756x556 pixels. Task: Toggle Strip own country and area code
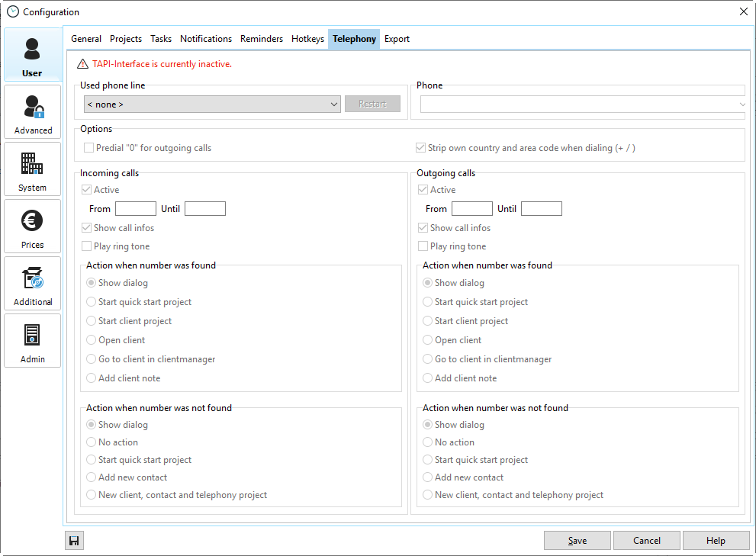(421, 148)
